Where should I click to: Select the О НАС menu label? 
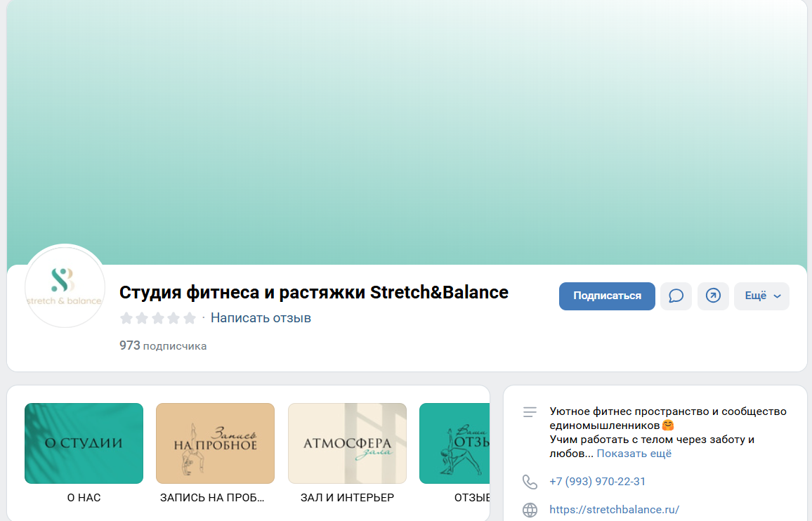84,498
